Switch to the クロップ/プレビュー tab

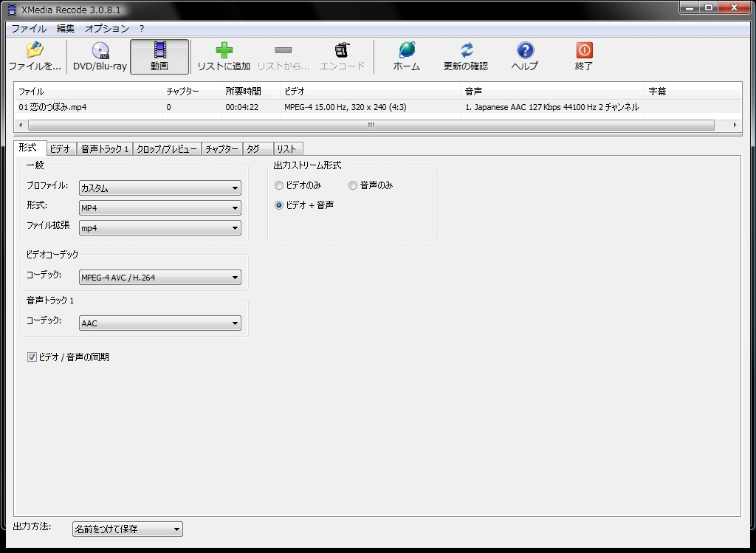coord(167,149)
